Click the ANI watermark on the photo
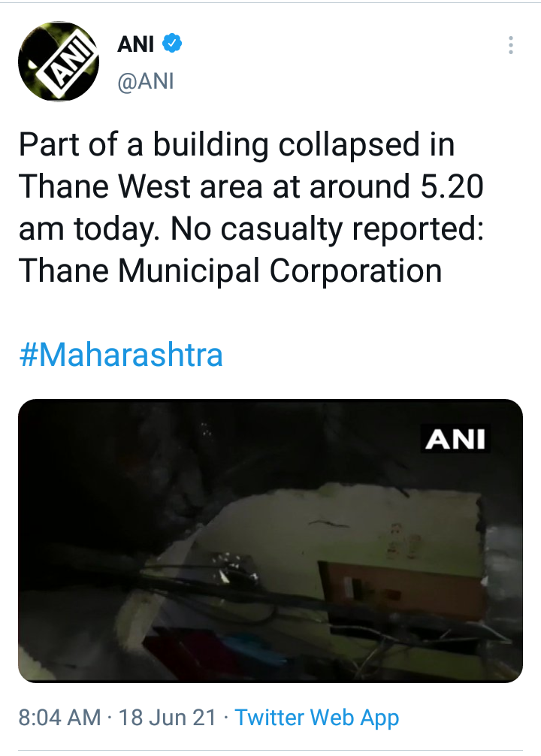Viewport: 541px width, 756px height. 457,440
